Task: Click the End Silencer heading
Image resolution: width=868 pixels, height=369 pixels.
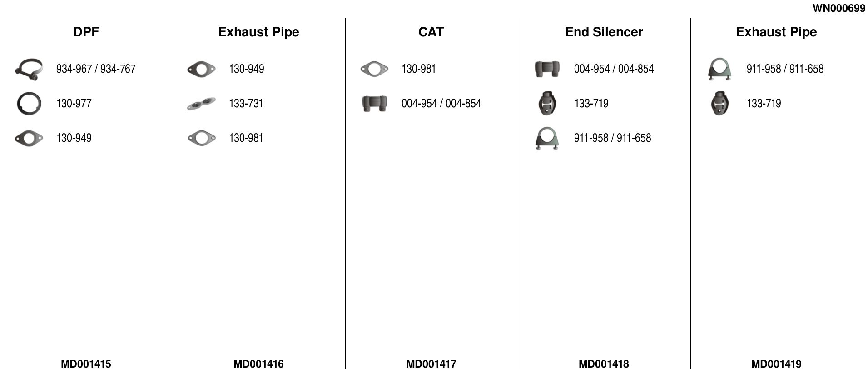Action: pyautogui.click(x=604, y=32)
